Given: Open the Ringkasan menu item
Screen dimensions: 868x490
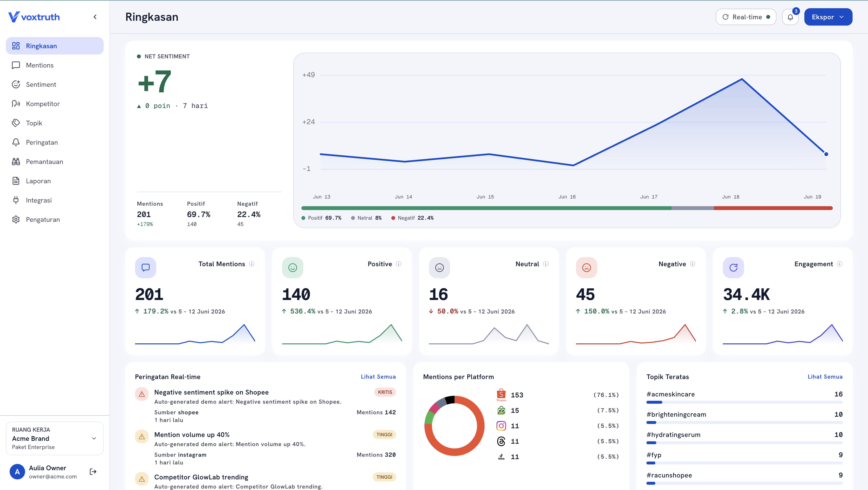Looking at the screenshot, I should [x=54, y=46].
